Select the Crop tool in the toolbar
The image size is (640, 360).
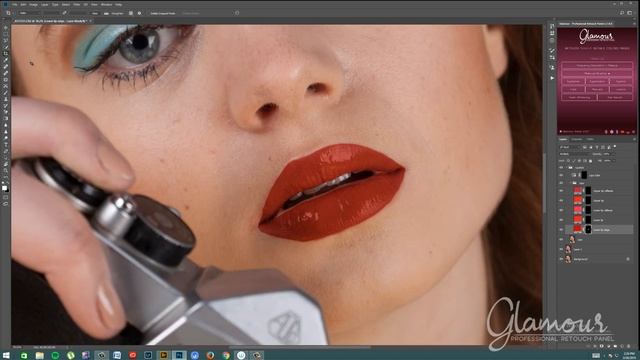[x=6, y=53]
